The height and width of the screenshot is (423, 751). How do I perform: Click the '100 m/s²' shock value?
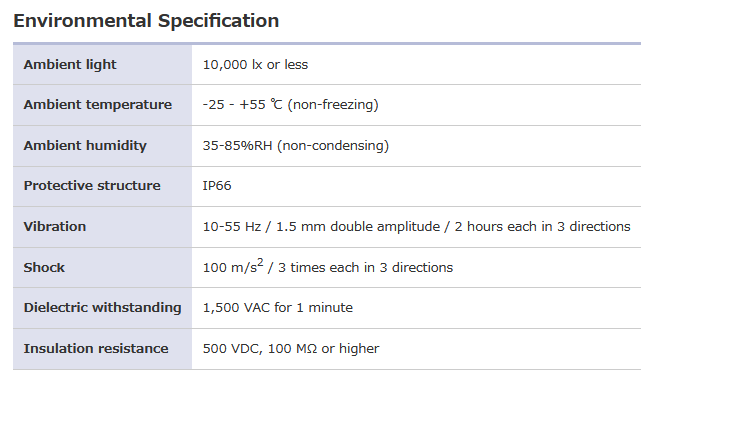(233, 267)
